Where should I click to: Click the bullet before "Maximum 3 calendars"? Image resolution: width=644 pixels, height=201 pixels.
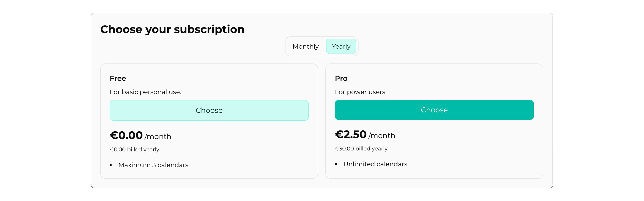coord(111,165)
